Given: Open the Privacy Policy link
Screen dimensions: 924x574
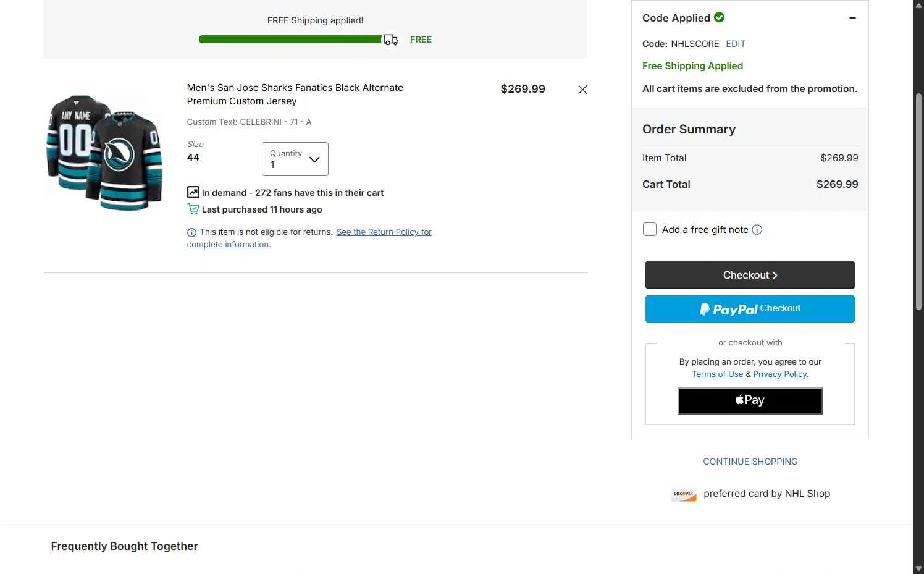Looking at the screenshot, I should [780, 374].
